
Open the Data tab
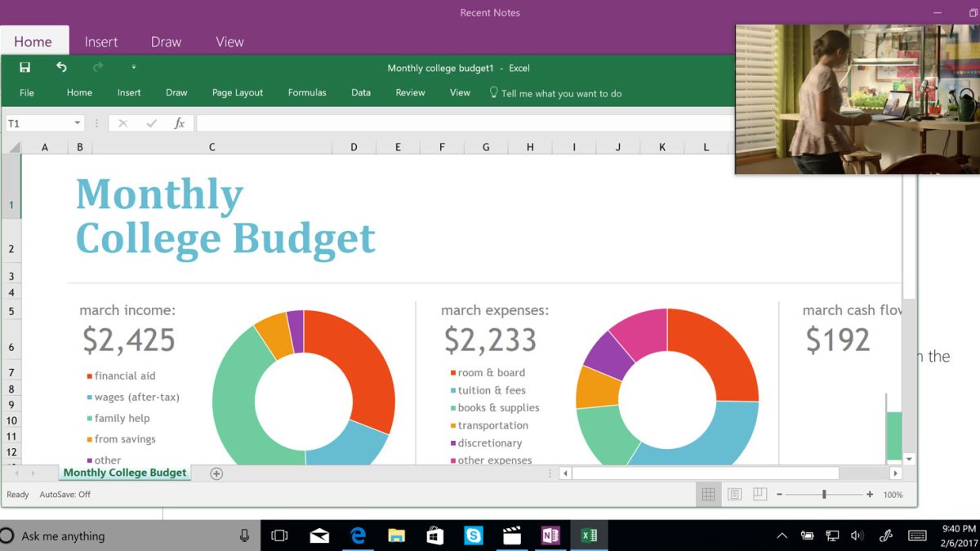(361, 93)
